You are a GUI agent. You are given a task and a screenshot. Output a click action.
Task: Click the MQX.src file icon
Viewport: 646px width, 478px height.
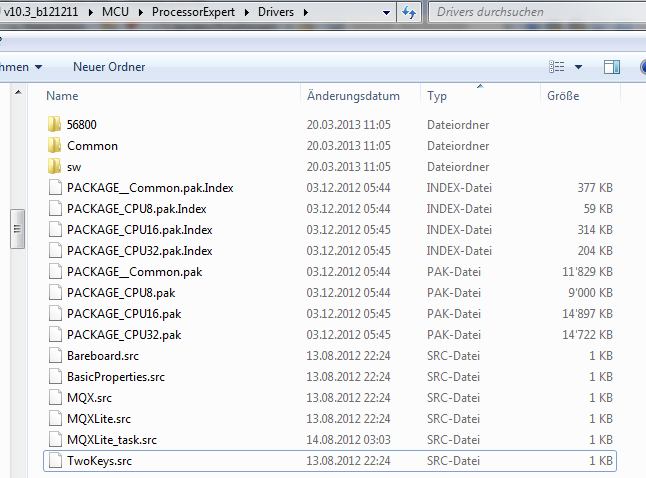55,398
